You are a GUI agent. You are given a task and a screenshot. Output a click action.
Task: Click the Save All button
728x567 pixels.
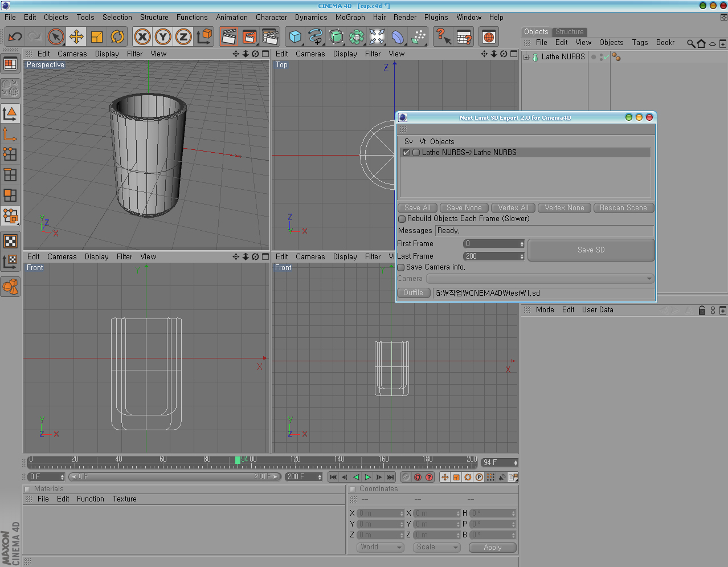(x=417, y=208)
